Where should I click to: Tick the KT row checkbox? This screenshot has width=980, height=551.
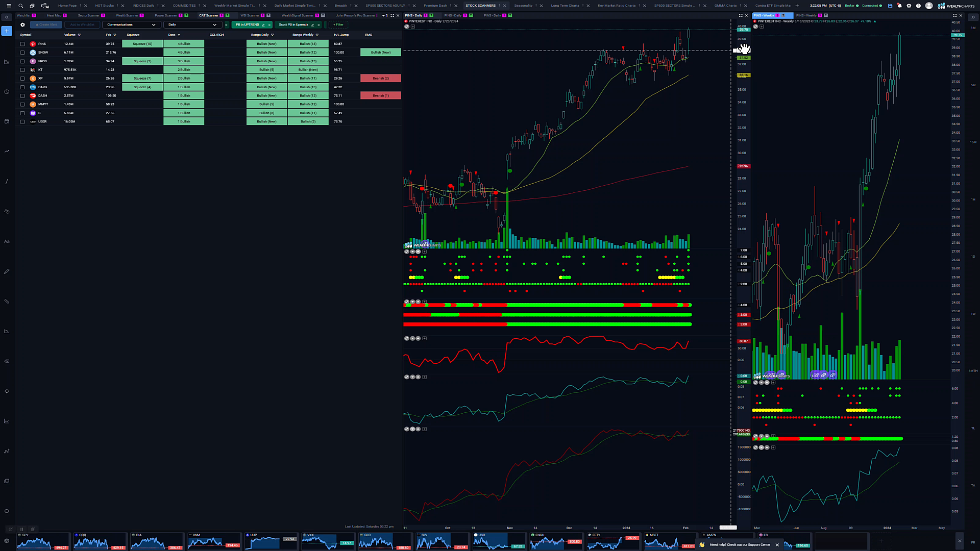coord(22,70)
